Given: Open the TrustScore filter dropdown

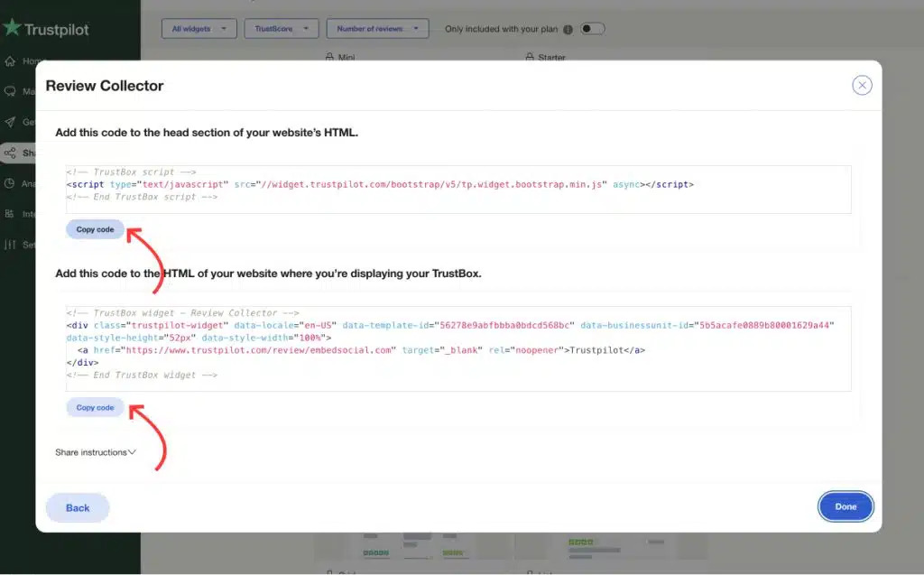Looking at the screenshot, I should click(282, 29).
